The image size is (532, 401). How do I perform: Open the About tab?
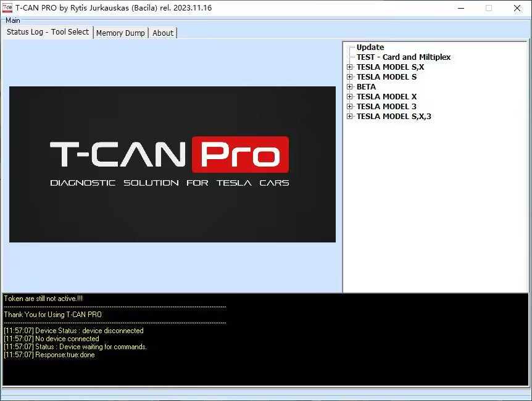(163, 33)
